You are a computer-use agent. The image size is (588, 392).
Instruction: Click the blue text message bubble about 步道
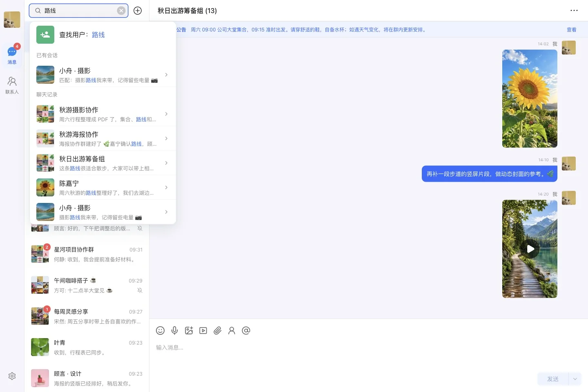pyautogui.click(x=490, y=174)
